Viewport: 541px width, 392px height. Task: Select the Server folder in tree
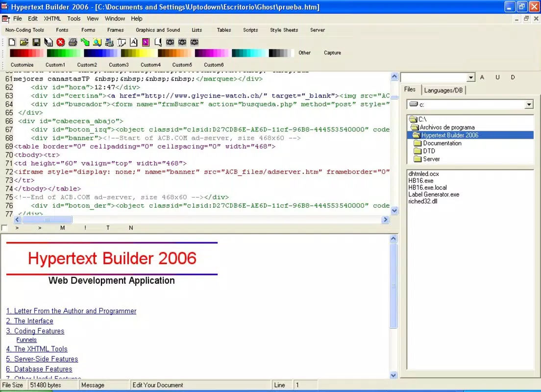click(431, 159)
